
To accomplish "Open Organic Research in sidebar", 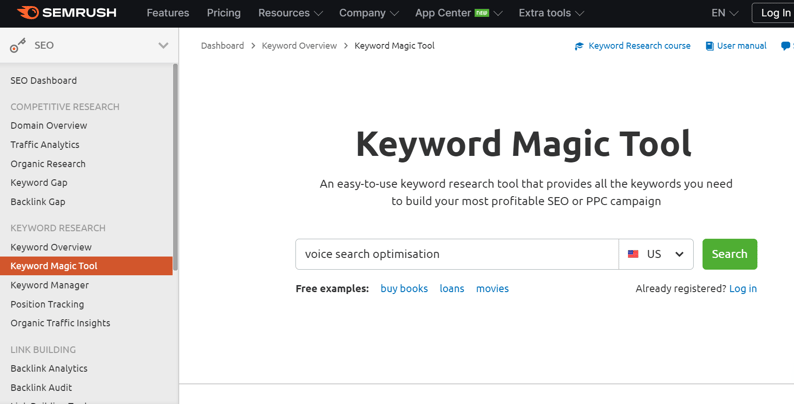I will [x=48, y=164].
